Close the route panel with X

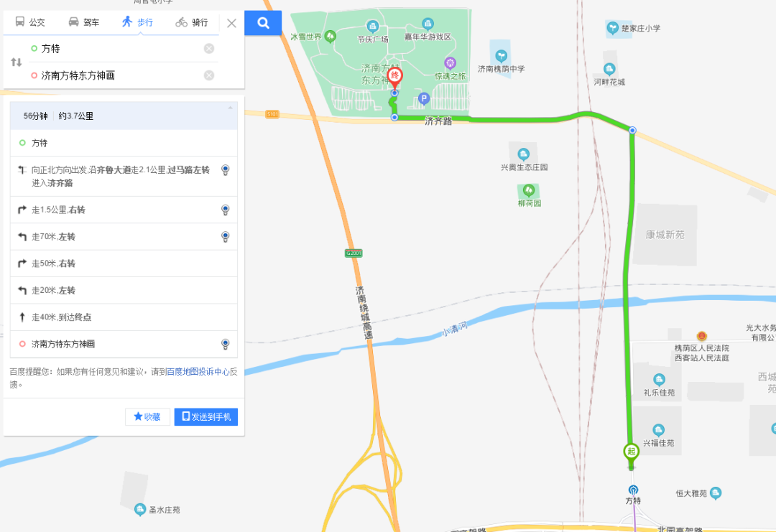[231, 23]
